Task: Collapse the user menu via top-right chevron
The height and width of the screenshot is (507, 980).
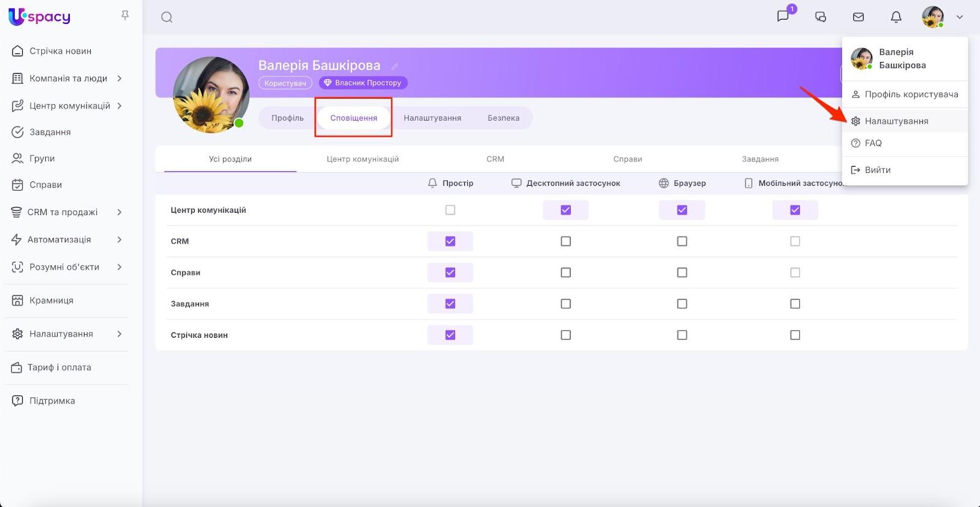Action: tap(960, 17)
